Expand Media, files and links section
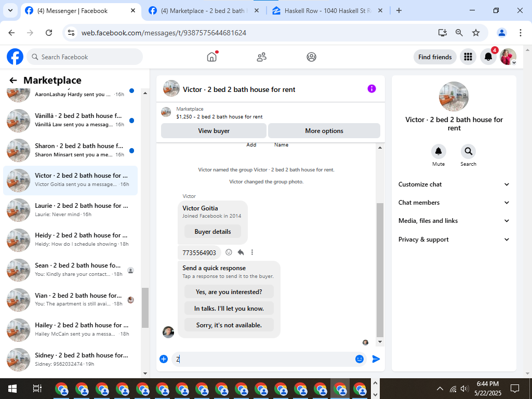The image size is (532, 399). (454, 221)
